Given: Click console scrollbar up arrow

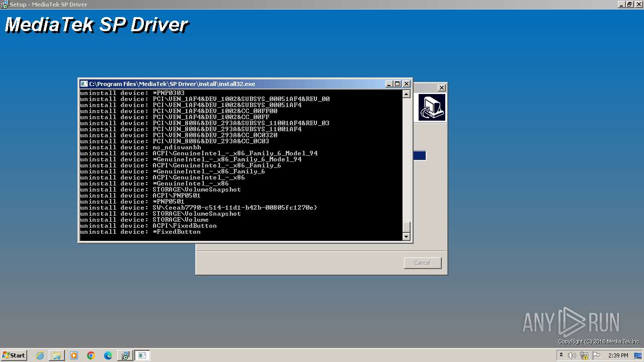Looking at the screenshot, I should point(407,94).
